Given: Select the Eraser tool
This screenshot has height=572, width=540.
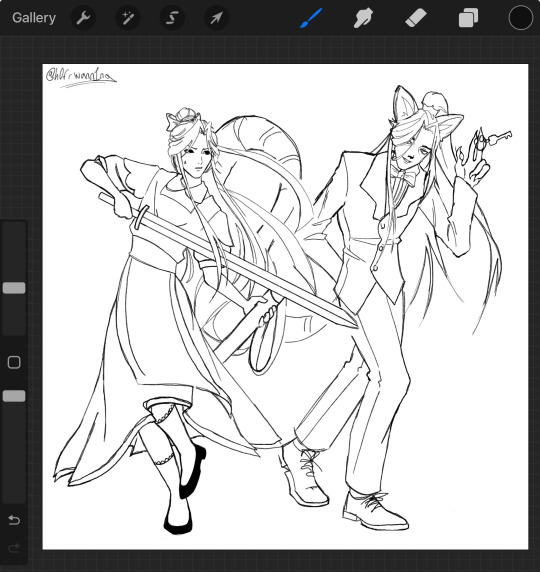Looking at the screenshot, I should tap(416, 18).
